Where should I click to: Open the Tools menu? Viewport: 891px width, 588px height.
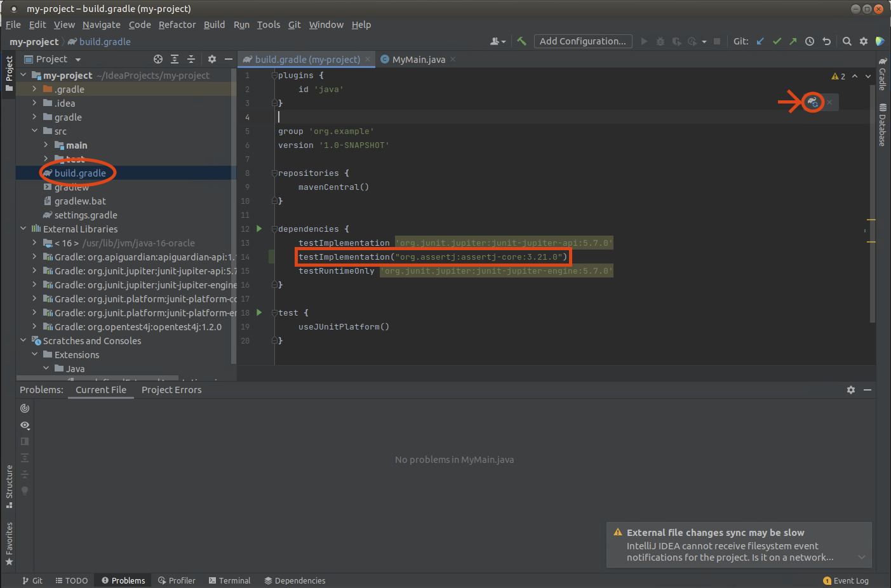(269, 25)
